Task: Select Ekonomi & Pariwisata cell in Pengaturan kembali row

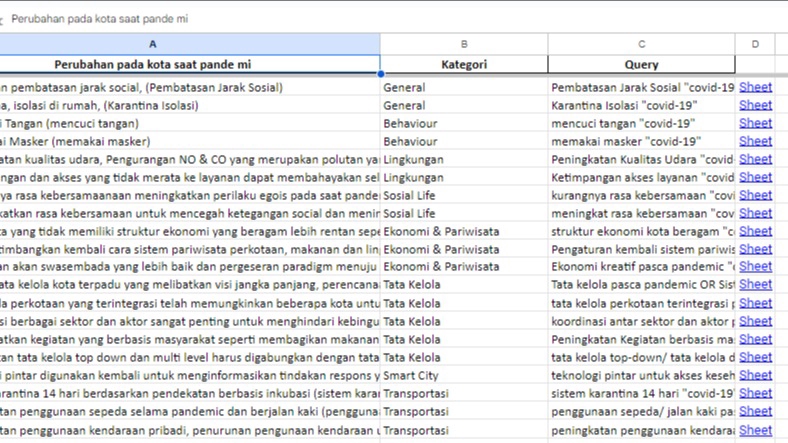Action: 464,250
